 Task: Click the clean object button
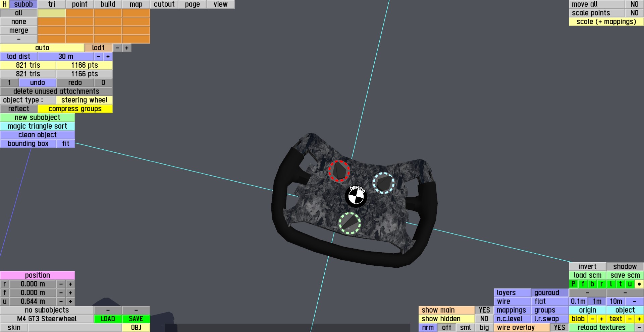pyautogui.click(x=38, y=135)
